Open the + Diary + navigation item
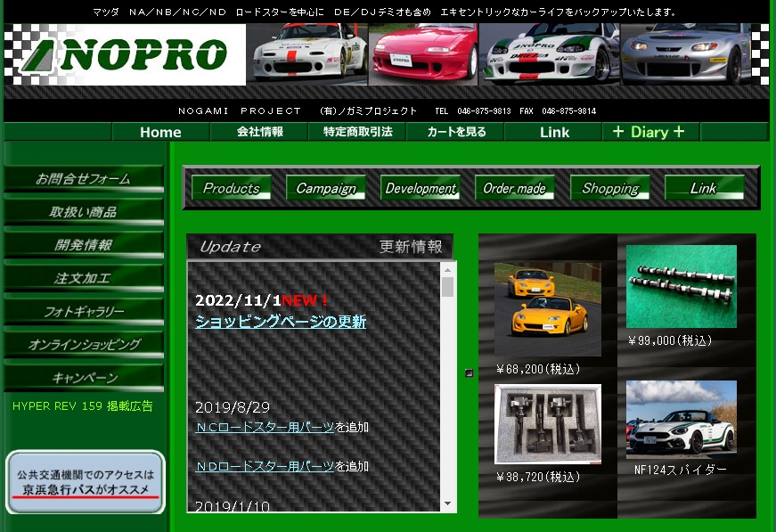Screen dimensions: 776x532 pyautogui.click(x=649, y=132)
